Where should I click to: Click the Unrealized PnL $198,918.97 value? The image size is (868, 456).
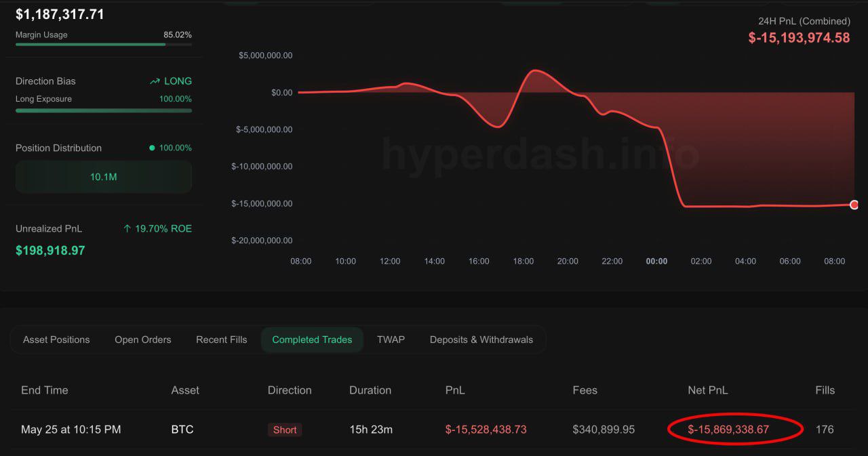click(50, 251)
